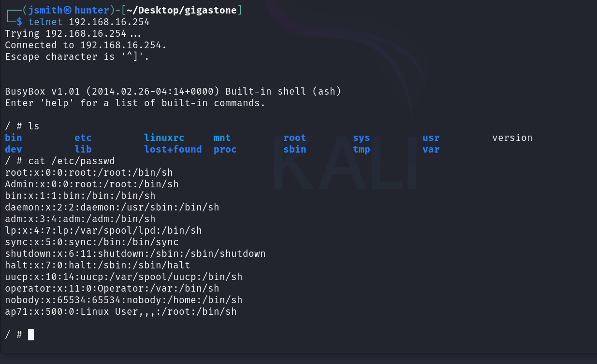Image resolution: width=597 pixels, height=364 pixels.
Task: Click the BusyBox v1.01 banner line
Action: (173, 91)
